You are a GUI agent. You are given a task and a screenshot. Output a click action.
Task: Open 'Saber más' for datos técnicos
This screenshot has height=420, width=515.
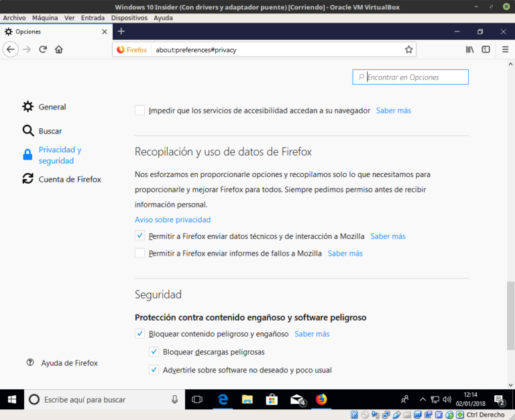tap(388, 236)
